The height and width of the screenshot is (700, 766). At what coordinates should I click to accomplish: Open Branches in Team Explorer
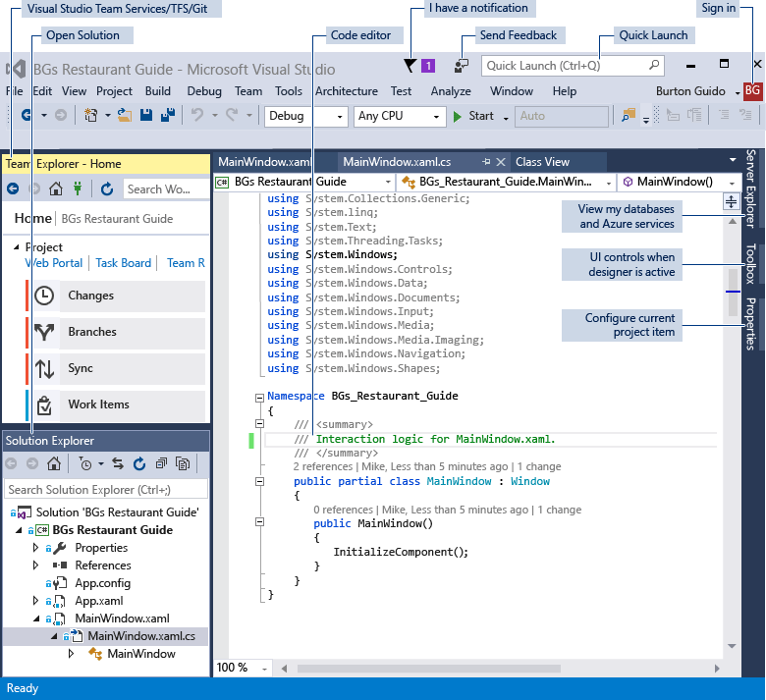(x=92, y=332)
